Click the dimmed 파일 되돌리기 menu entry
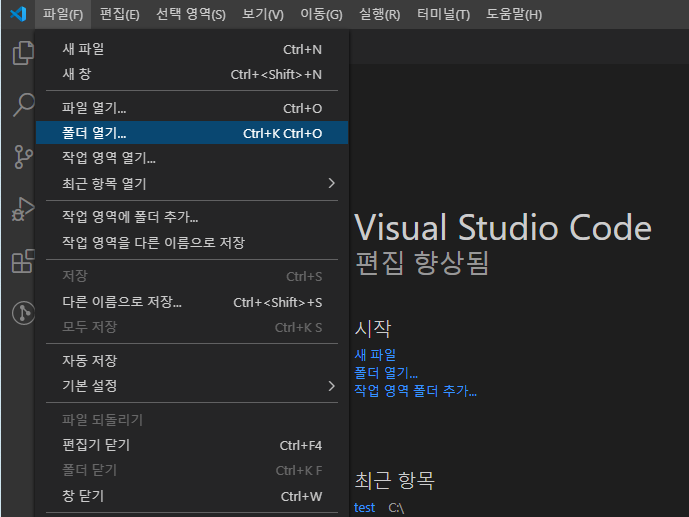Viewport: 689px width, 517px height. coord(192,419)
